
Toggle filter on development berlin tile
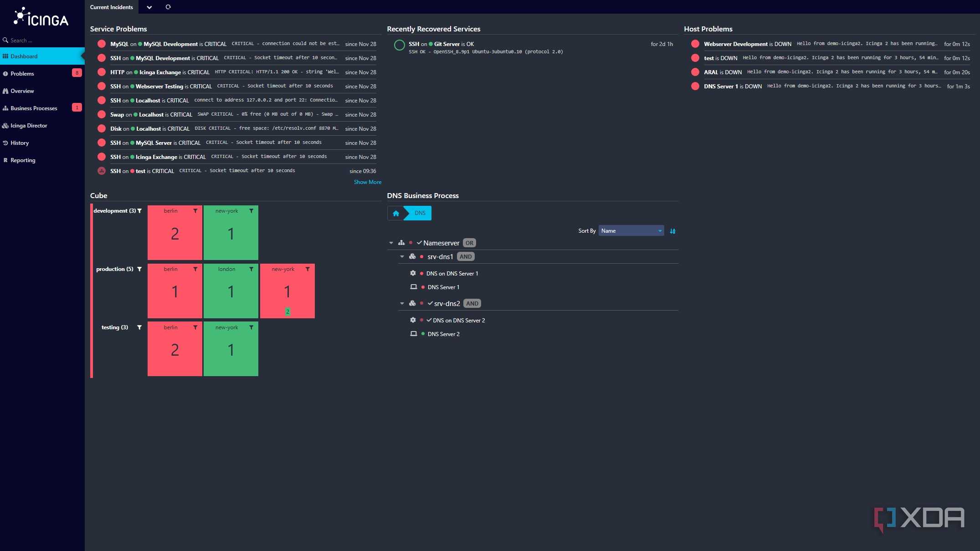(195, 211)
